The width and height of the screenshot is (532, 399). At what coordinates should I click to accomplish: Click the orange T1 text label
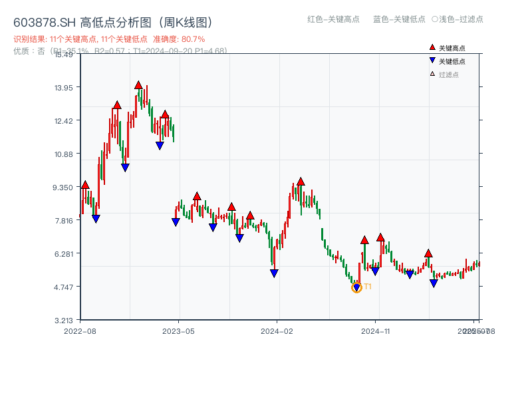[x=368, y=287]
